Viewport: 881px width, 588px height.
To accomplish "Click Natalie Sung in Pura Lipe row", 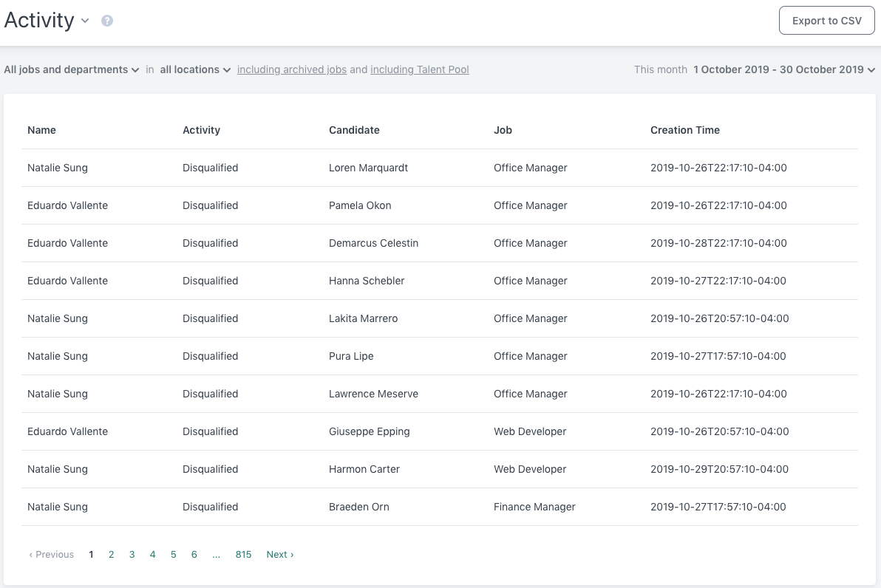I will click(x=58, y=356).
